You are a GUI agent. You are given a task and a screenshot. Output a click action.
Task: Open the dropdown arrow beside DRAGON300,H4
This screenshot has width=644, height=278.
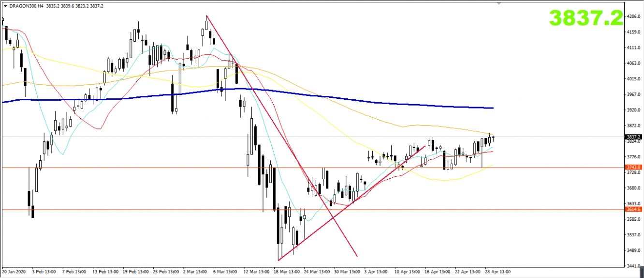[x=5, y=6]
